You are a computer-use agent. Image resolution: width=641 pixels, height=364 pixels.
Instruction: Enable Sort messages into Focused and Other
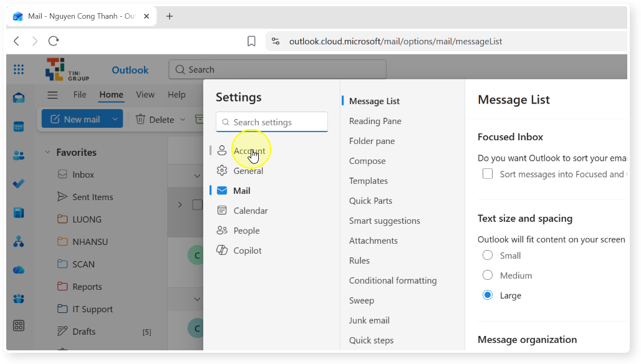pyautogui.click(x=487, y=174)
